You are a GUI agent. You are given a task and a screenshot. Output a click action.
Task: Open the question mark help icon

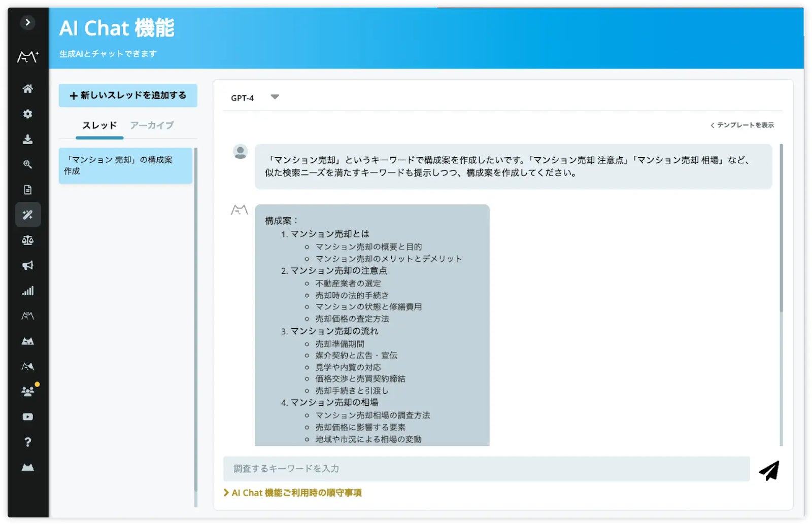[28, 442]
